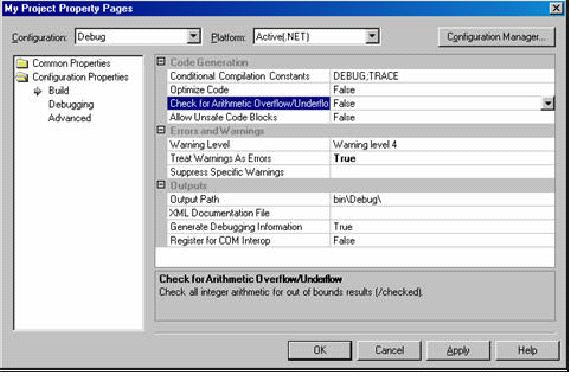Click the Generate Debugging Information True value
Screen dimensions: 569x384
(x=442, y=227)
